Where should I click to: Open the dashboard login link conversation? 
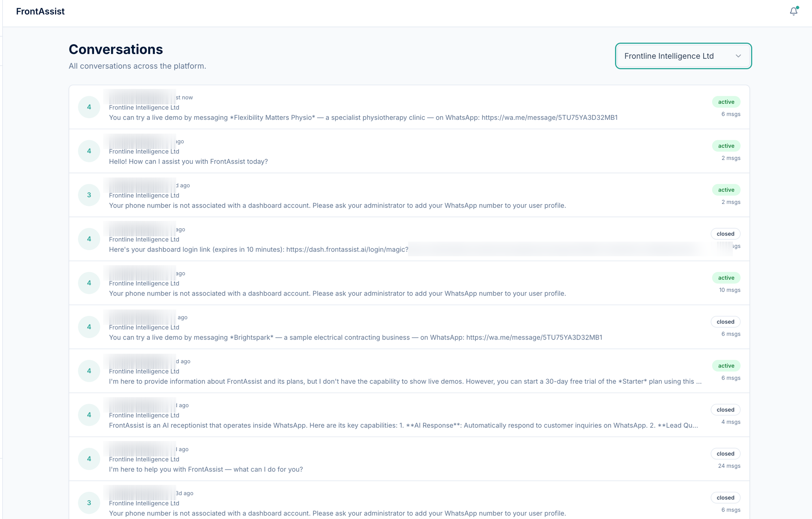pos(409,239)
